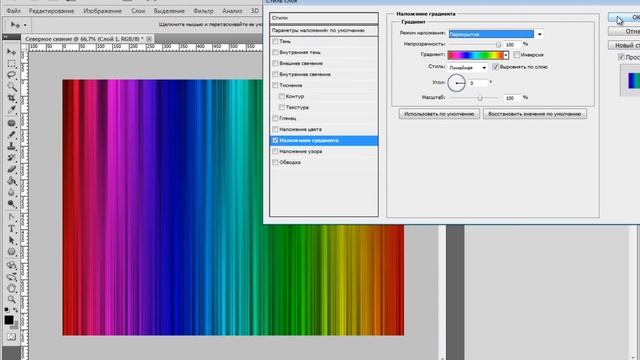The image size is (640, 360).
Task: Select the Type tool
Action: 11,229
